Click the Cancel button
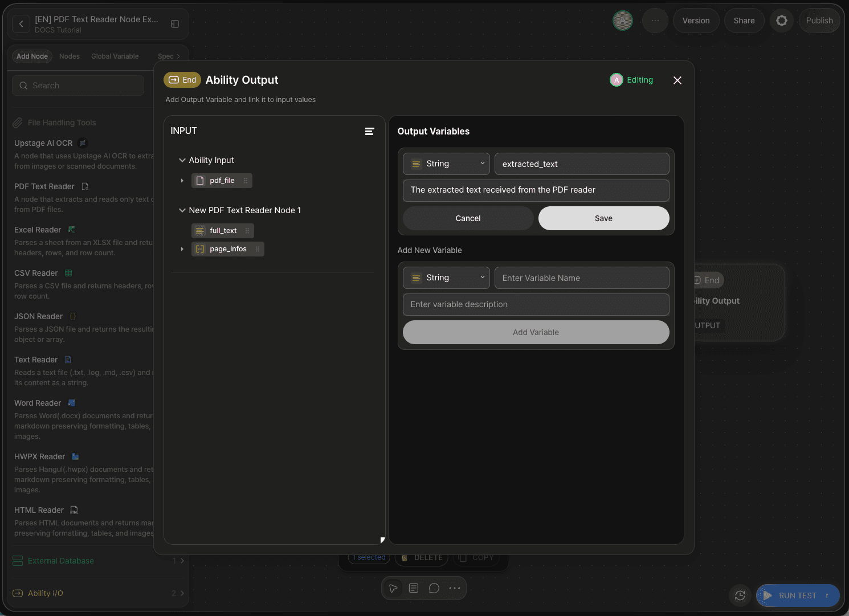 468,218
